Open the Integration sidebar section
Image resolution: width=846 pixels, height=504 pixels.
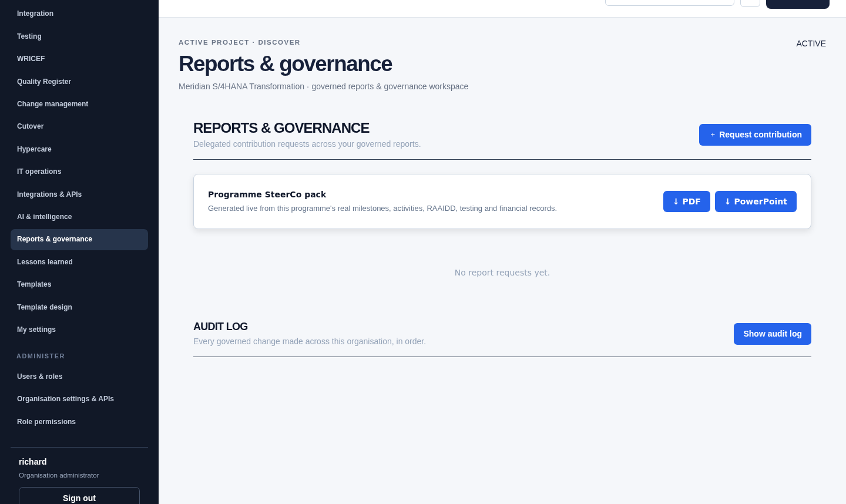[x=79, y=14]
